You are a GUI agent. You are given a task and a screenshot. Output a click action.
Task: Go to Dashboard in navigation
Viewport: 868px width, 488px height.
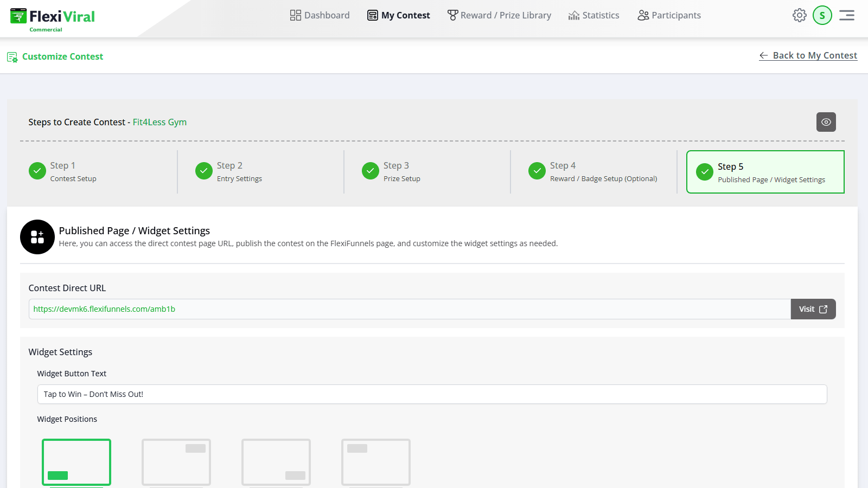click(x=320, y=15)
